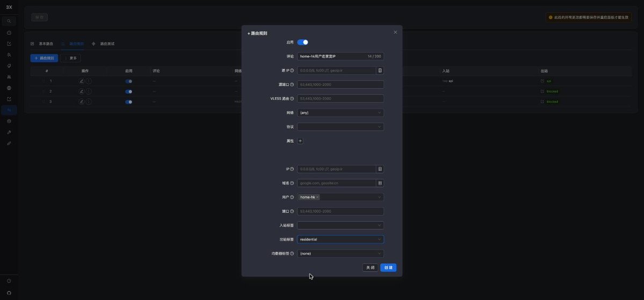Screen dimensions: 644x300
Task: Show help tooltip for 源 IP
Action: click(292, 71)
